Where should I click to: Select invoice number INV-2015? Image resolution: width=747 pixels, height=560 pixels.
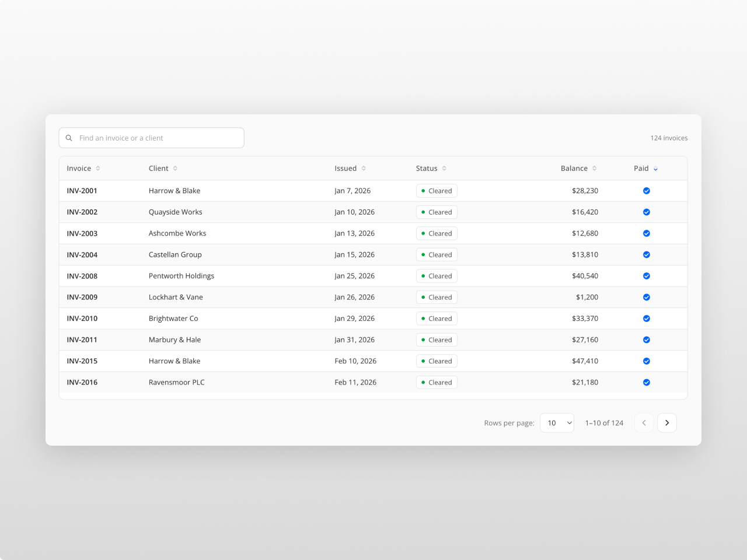click(x=82, y=361)
